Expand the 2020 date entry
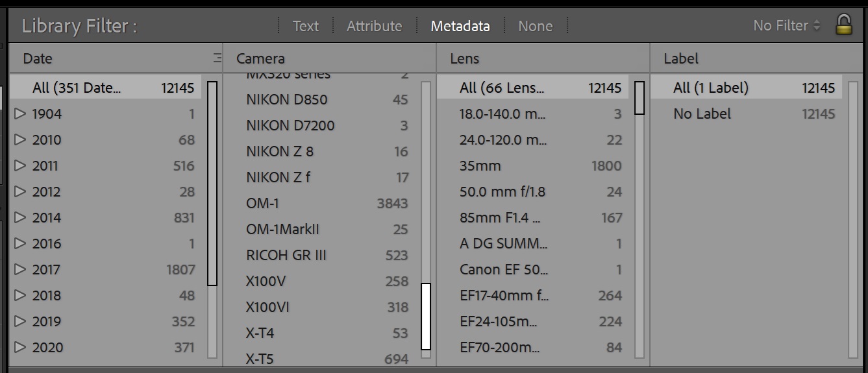Image resolution: width=868 pixels, height=373 pixels. 20,347
